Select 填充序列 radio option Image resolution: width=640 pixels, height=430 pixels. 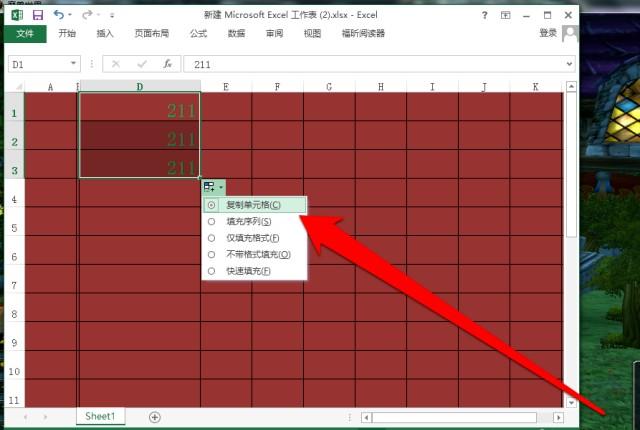click(254, 222)
